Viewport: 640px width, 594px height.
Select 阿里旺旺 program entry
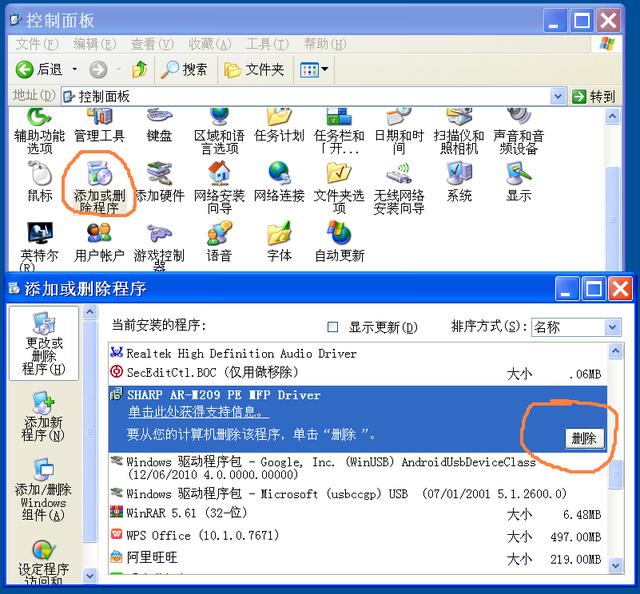(x=358, y=558)
